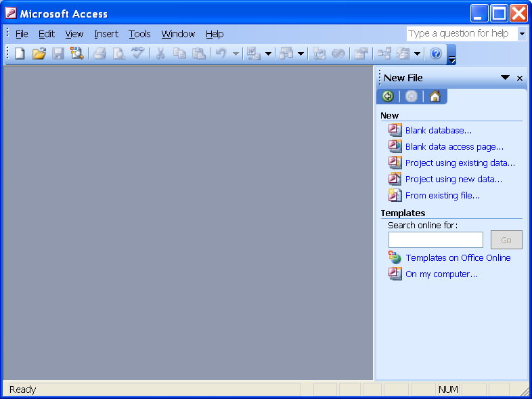Click the On my computer item icon
The height and width of the screenshot is (399, 532).
(395, 274)
